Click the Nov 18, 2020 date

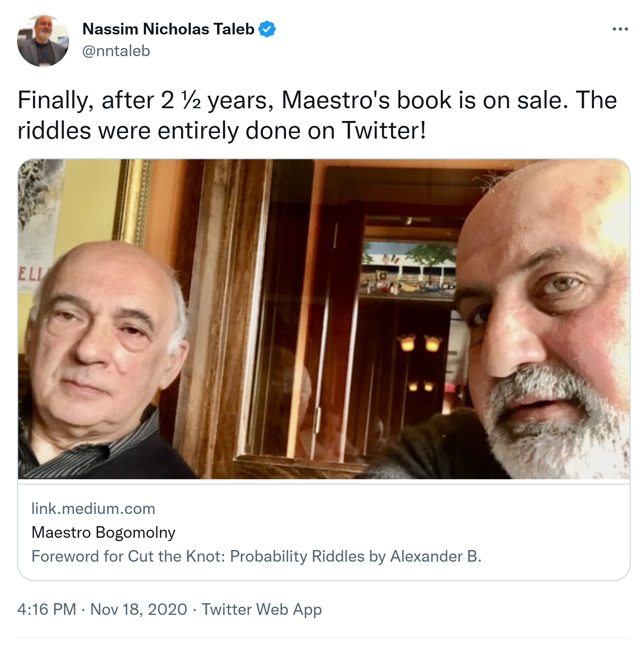tap(138, 609)
